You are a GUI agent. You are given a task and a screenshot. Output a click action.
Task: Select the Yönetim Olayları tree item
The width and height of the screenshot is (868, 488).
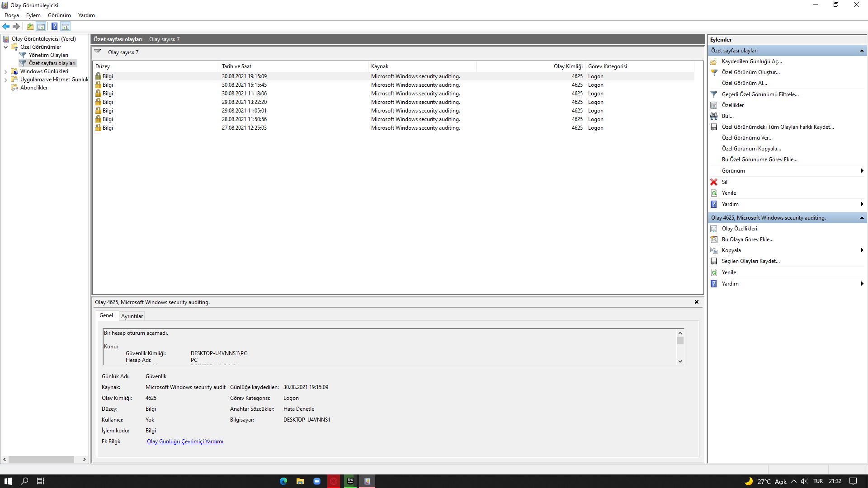click(48, 55)
